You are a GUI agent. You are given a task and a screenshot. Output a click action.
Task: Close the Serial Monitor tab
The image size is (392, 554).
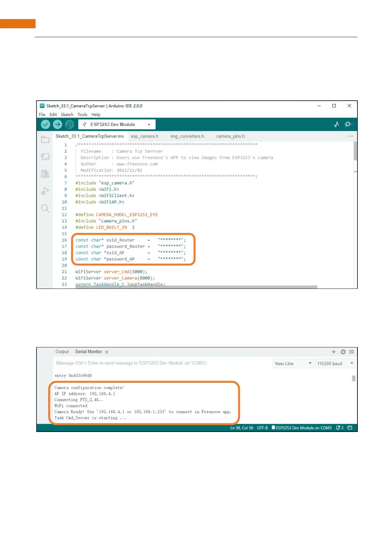107,352
